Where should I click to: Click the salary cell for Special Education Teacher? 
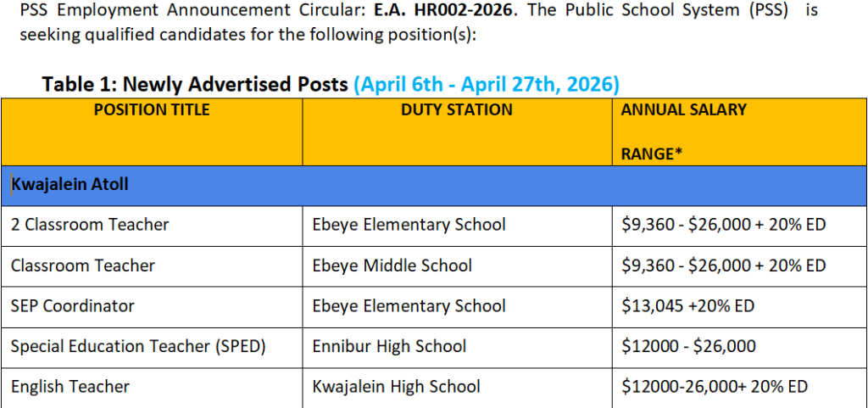click(688, 346)
